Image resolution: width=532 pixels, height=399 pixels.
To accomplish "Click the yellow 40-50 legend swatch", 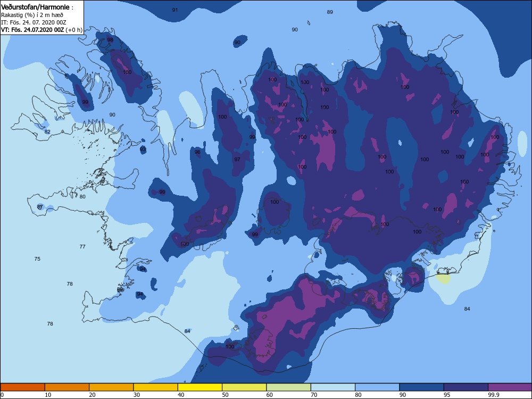I will point(200,387).
